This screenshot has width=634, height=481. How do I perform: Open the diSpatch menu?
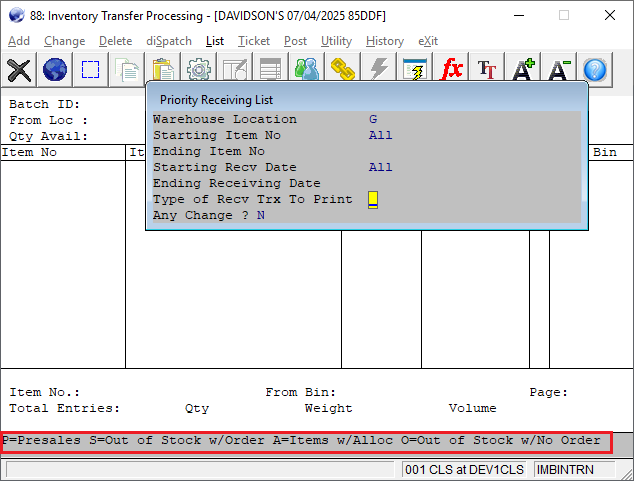(167, 41)
